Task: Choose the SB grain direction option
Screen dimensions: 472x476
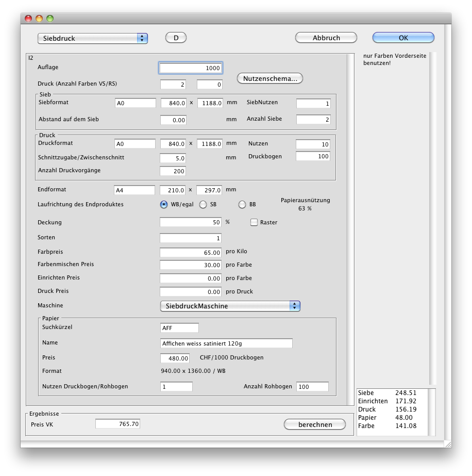Action: pos(203,205)
